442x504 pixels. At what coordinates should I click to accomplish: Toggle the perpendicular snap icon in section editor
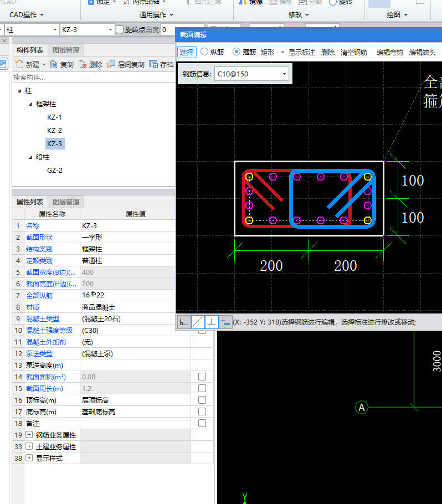tap(212, 322)
